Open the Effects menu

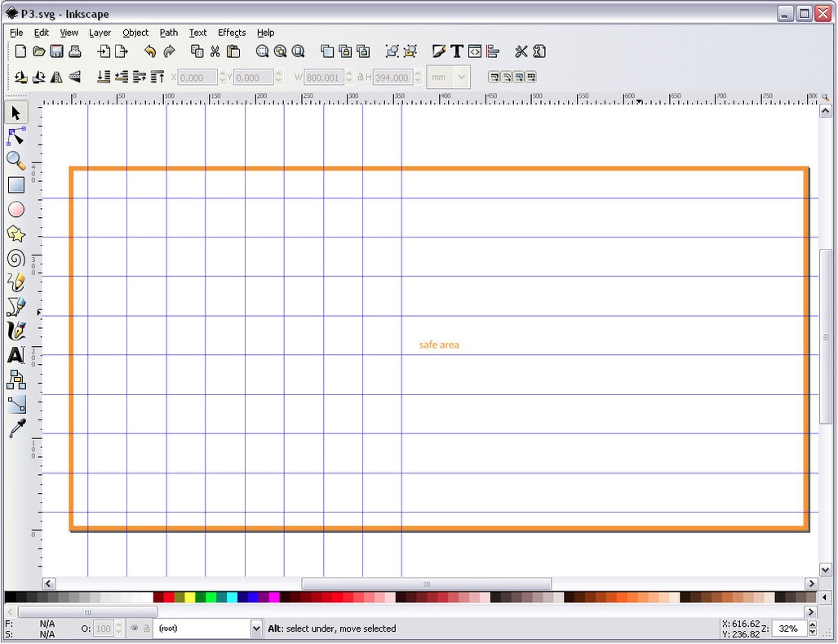coord(232,33)
